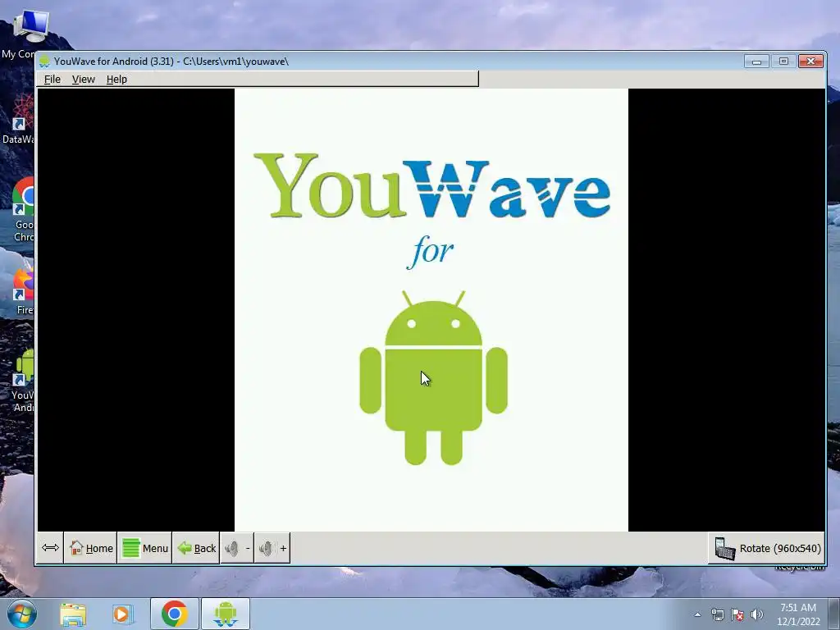The height and width of the screenshot is (630, 840).
Task: Launch Windows Media Player from taskbar
Action: [122, 614]
